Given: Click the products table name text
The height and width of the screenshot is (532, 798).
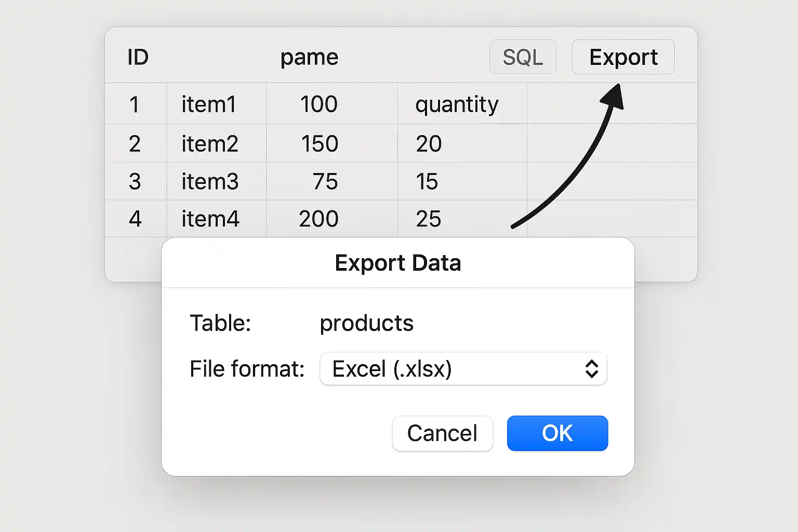Looking at the screenshot, I should [366, 323].
